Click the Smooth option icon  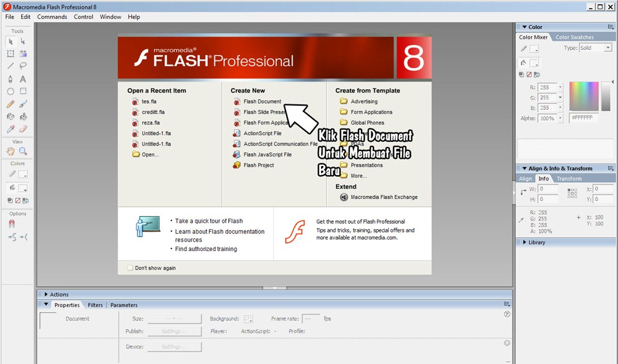coord(12,237)
